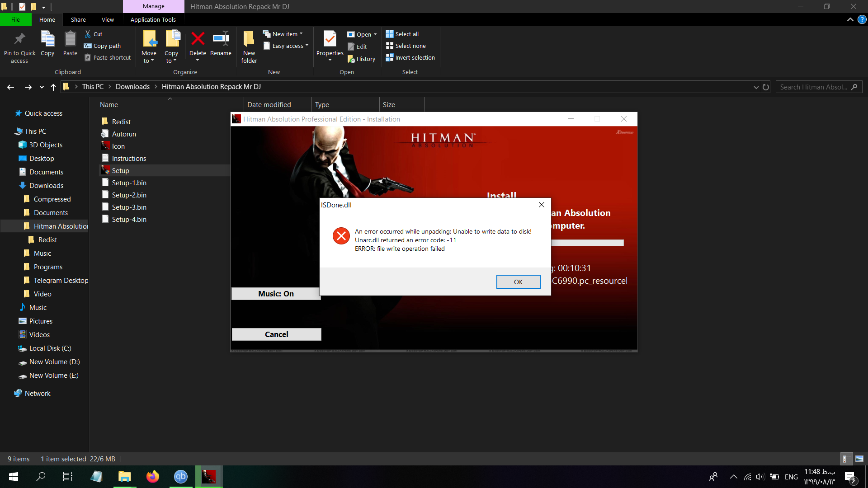Click the Rename icon in Organize group
868x488 pixels.
pyautogui.click(x=221, y=39)
